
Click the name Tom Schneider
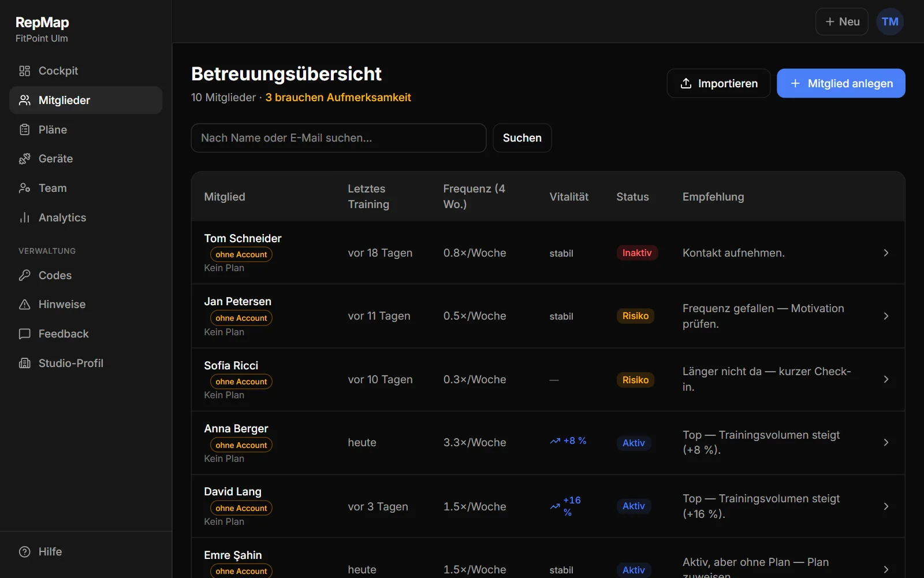click(x=243, y=238)
